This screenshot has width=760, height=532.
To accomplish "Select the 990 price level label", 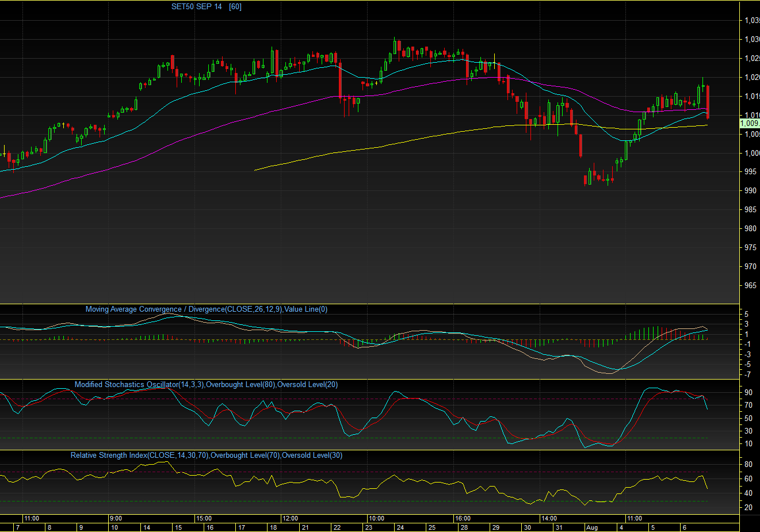I will (751, 191).
